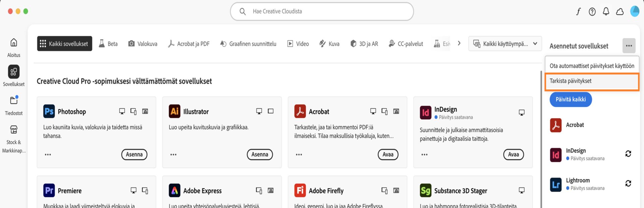Go to Aloitus home in sidebar
Image resolution: width=644 pixels, height=208 pixels.
tap(14, 47)
